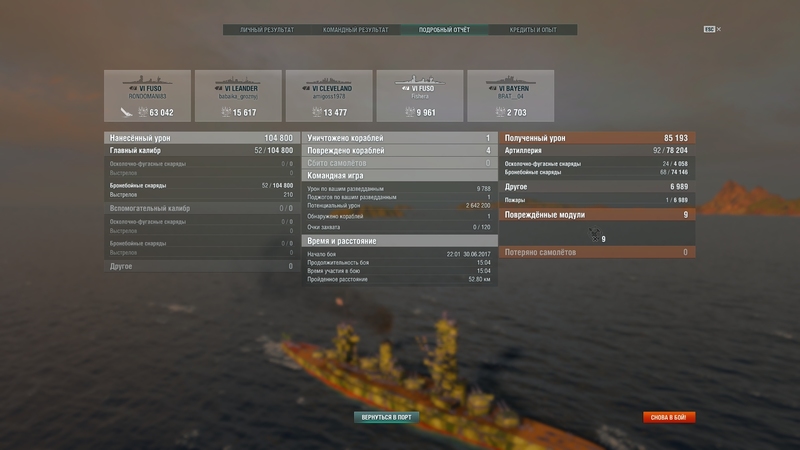Expand the Повреждённые модули header
The image size is (800, 450).
click(597, 215)
